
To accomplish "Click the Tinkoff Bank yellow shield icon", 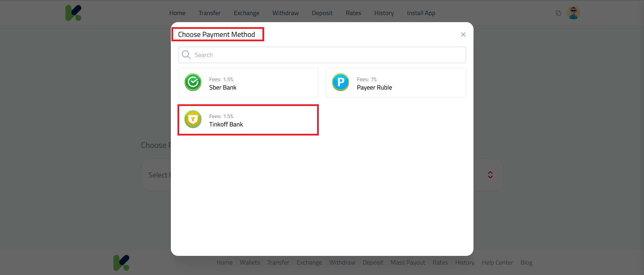I will pos(193,119).
